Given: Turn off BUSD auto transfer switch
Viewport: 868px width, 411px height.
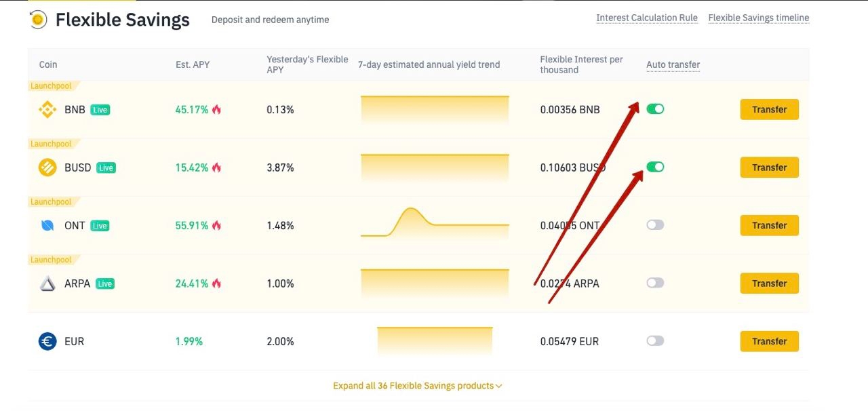Looking at the screenshot, I should click(x=655, y=167).
